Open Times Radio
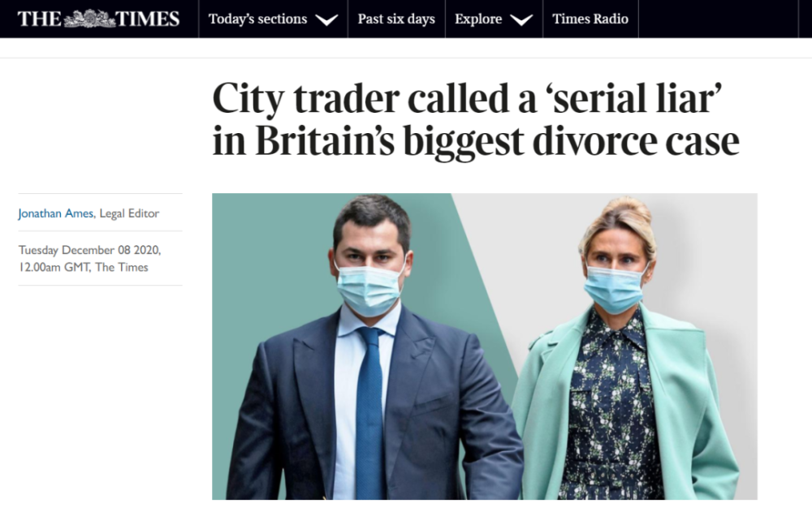This screenshot has height=512, width=812. (590, 19)
